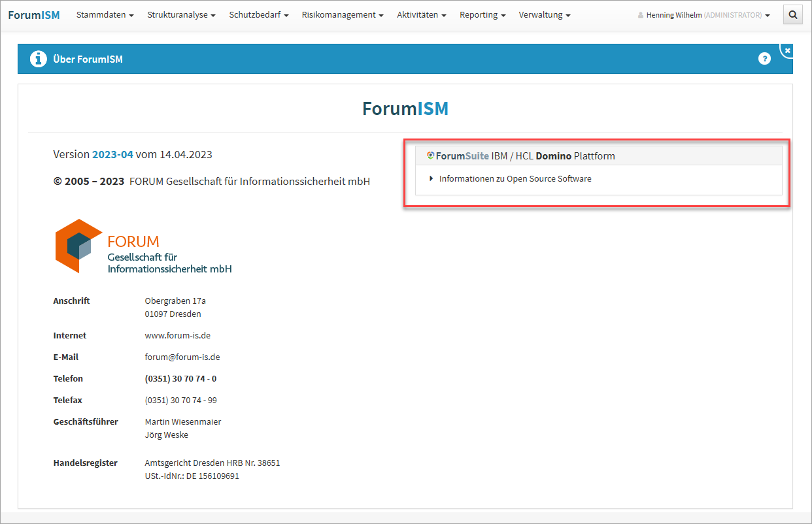Click the name Jörg Weske

[166, 434]
